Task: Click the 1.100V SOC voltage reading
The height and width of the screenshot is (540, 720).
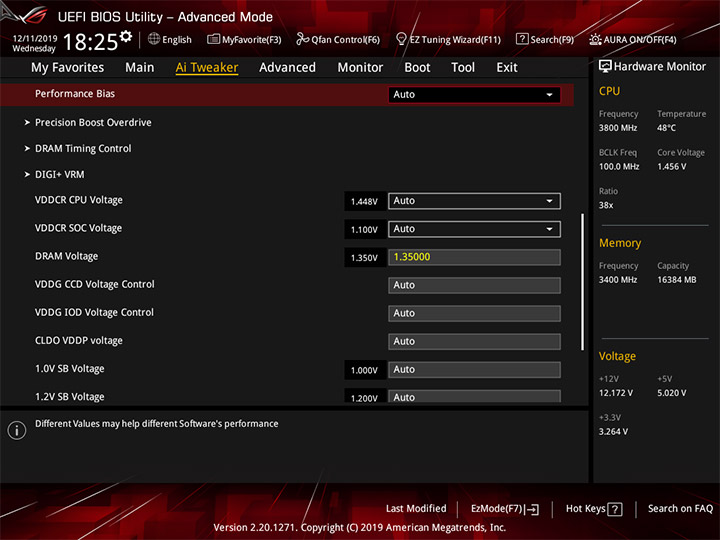Action: [364, 230]
